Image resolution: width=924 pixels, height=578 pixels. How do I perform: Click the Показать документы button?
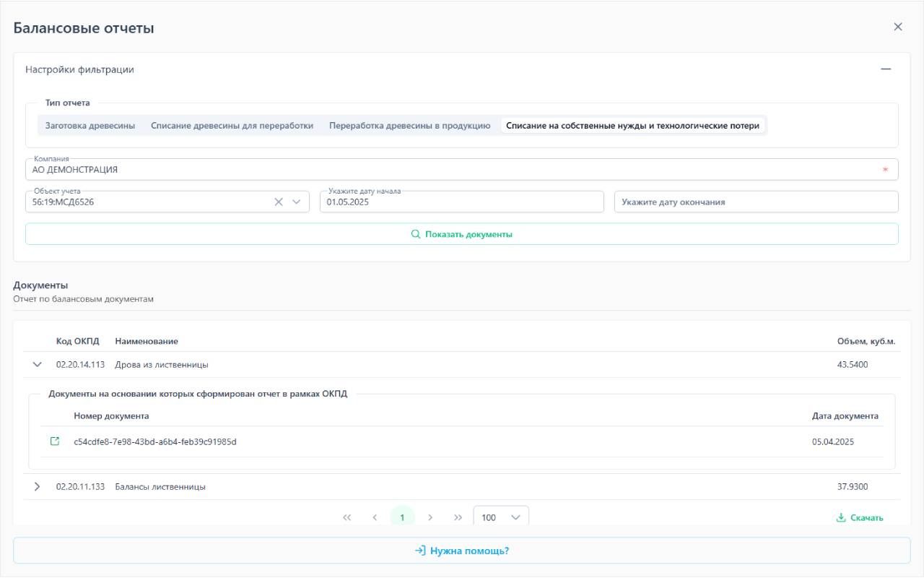pos(462,234)
